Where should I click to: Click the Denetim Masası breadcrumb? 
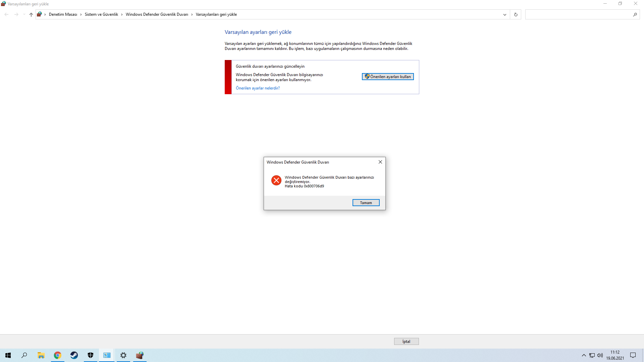pos(63,14)
